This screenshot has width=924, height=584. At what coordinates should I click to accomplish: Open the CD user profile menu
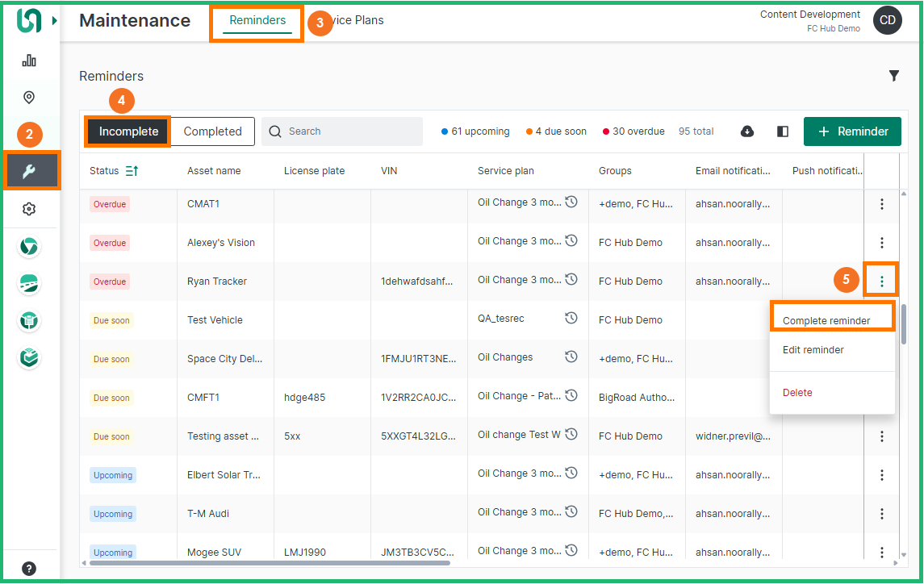click(x=887, y=20)
